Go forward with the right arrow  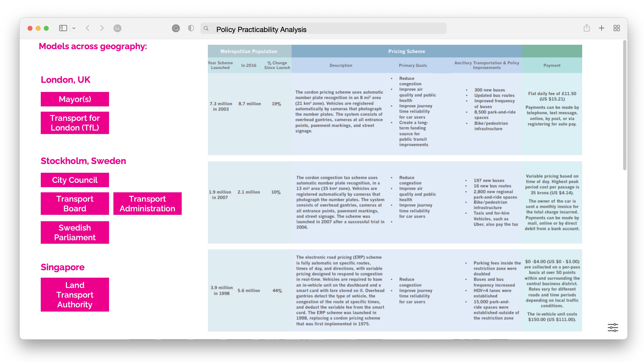(102, 28)
